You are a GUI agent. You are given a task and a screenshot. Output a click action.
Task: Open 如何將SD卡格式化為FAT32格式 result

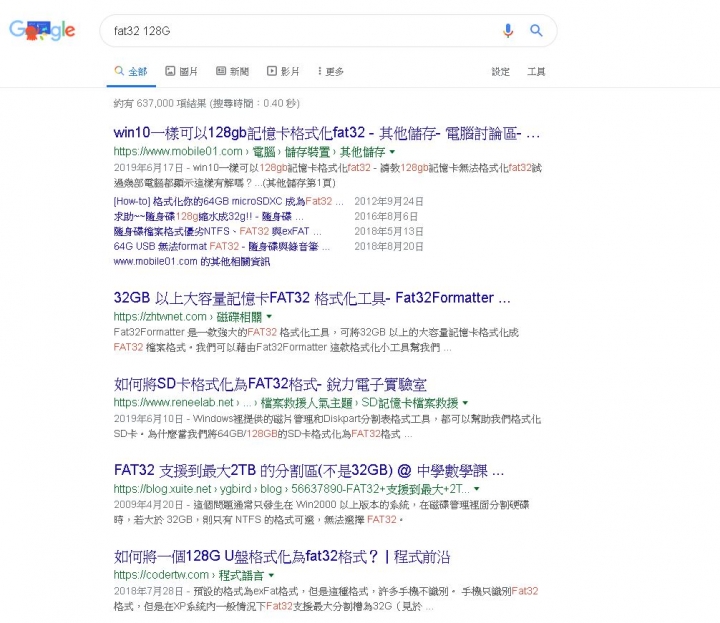[x=270, y=384]
